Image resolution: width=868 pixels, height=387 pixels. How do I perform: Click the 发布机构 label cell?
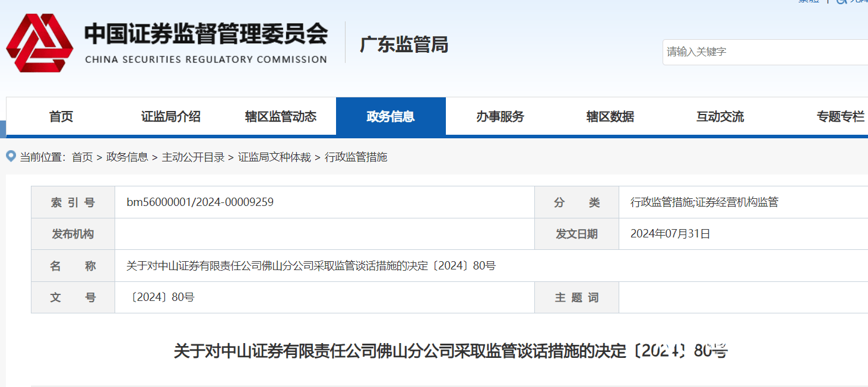point(73,234)
